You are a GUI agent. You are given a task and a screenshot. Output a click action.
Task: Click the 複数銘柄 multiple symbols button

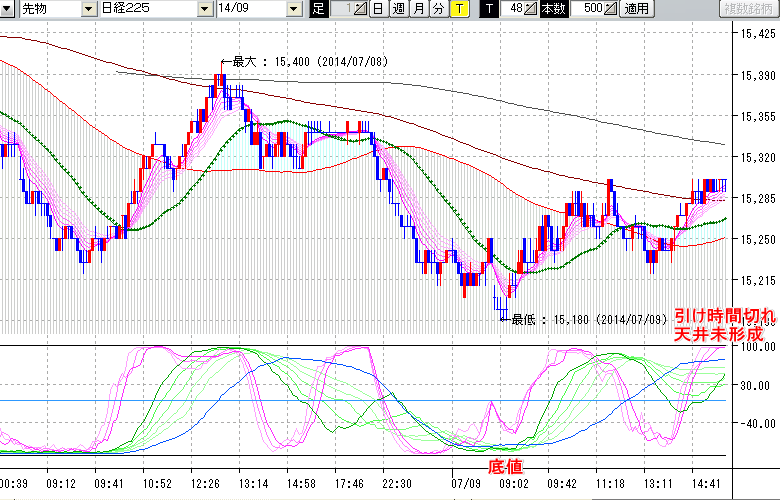click(x=750, y=9)
